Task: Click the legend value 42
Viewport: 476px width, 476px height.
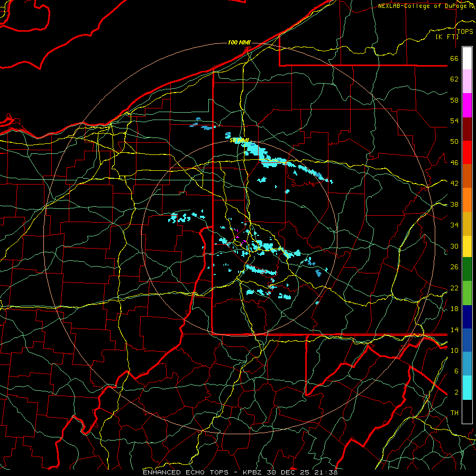Action: tap(454, 184)
